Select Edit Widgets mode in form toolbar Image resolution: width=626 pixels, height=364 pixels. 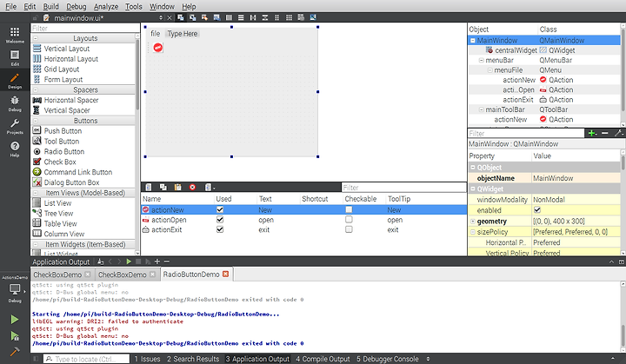point(181,17)
